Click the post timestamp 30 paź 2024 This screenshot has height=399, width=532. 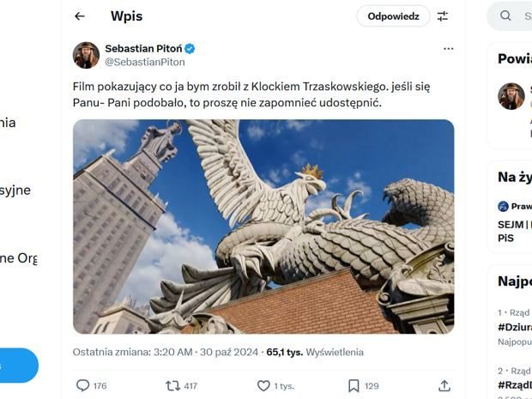coord(229,352)
